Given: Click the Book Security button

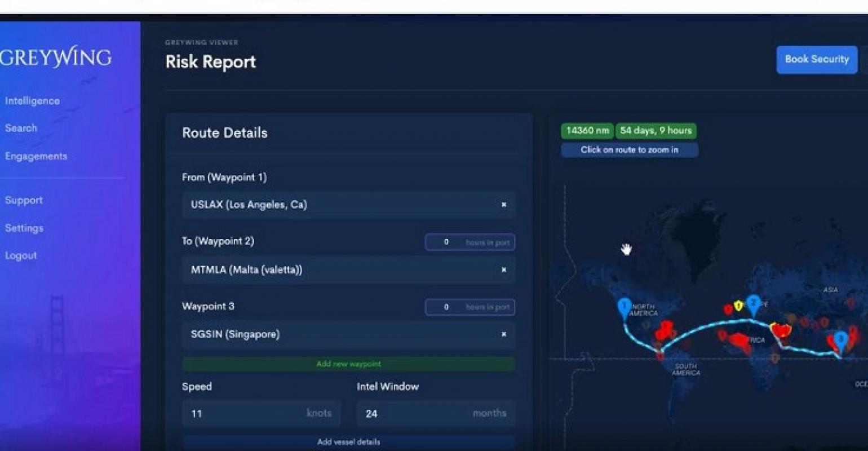Looking at the screenshot, I should 817,59.
